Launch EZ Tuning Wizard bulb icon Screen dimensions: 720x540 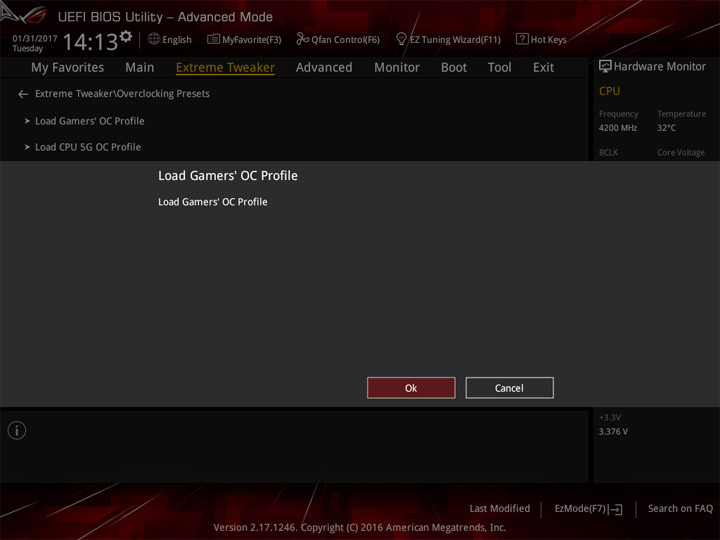[x=401, y=39]
